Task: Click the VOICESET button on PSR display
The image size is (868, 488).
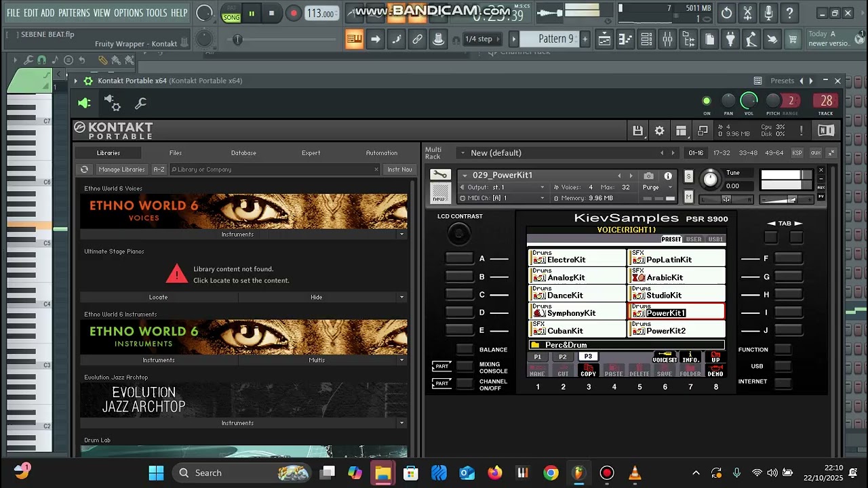Action: click(x=665, y=357)
